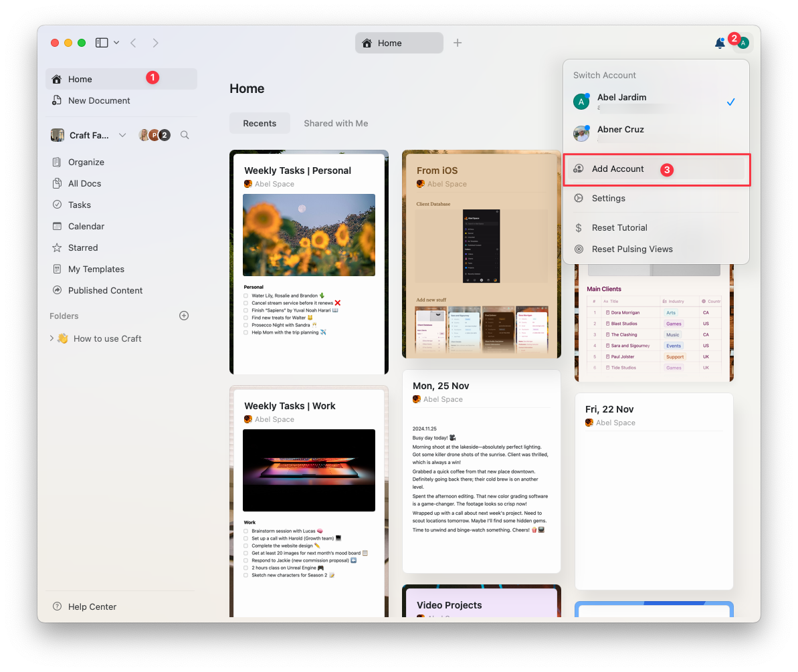Viewport: 798px width, 672px height.
Task: Open Organize in the sidebar
Action: click(x=121, y=162)
